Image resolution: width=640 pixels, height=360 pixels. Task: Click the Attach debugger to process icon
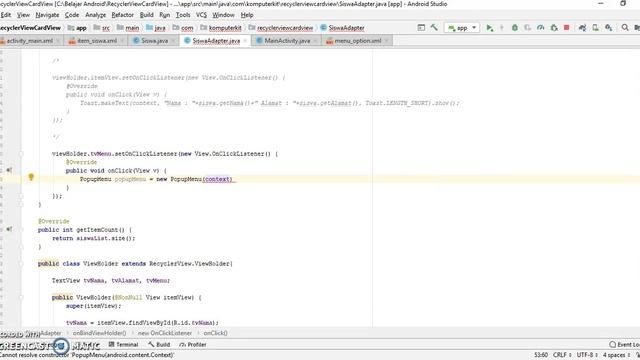pos(554,27)
